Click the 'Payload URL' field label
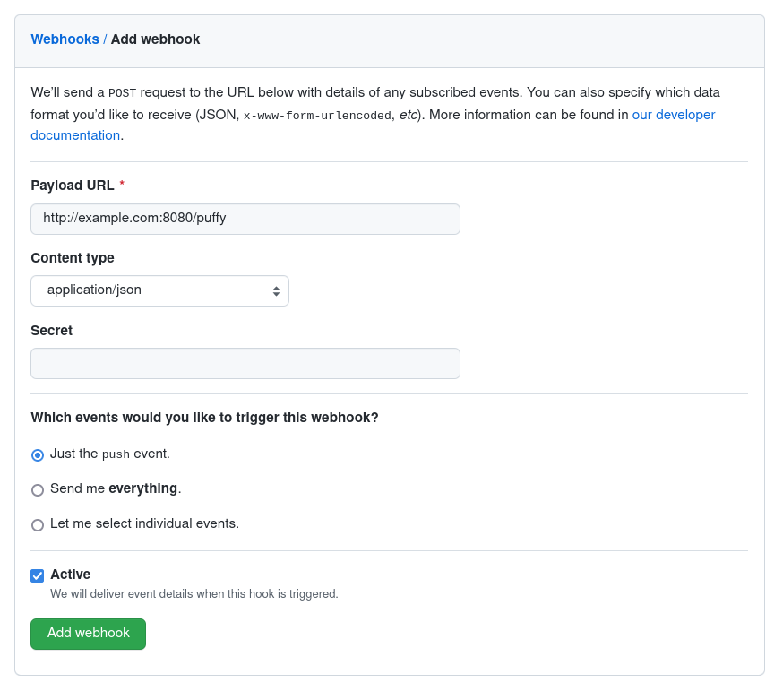 [73, 186]
